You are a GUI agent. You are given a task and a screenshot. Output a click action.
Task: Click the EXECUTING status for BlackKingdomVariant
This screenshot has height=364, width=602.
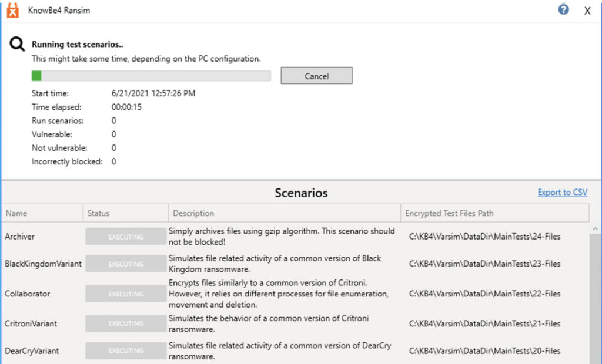point(126,264)
